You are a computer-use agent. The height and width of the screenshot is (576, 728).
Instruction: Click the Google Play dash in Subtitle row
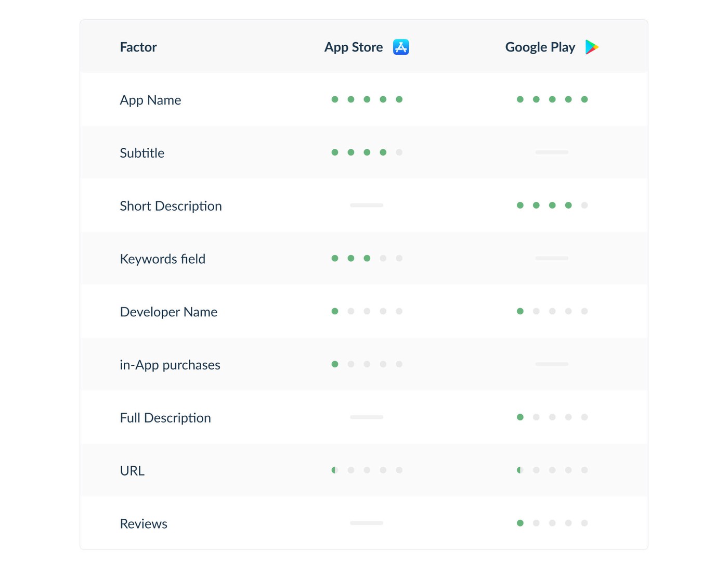point(552,152)
